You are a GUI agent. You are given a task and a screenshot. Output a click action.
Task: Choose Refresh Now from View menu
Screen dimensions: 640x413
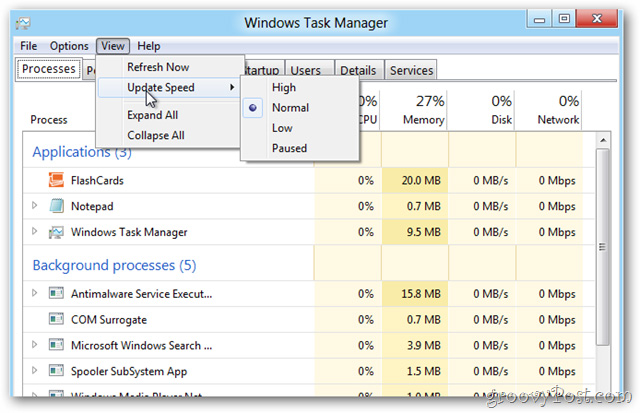[x=158, y=67]
